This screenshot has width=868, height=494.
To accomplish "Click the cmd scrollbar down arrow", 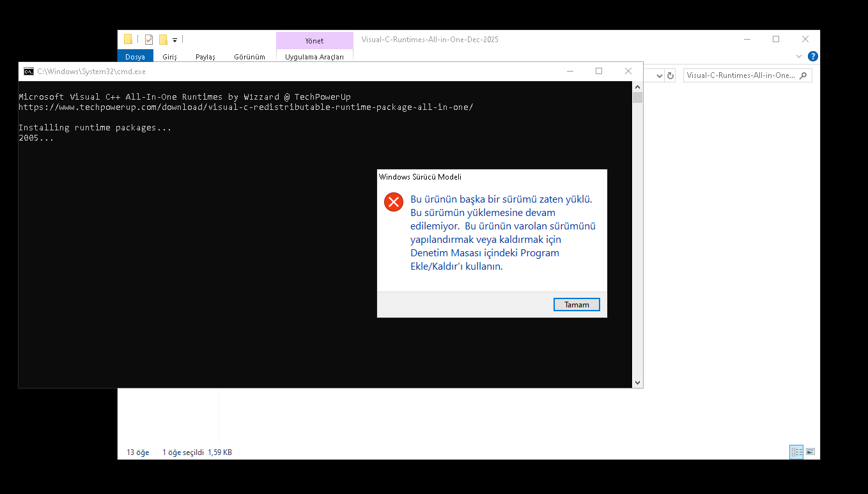I will coord(637,383).
